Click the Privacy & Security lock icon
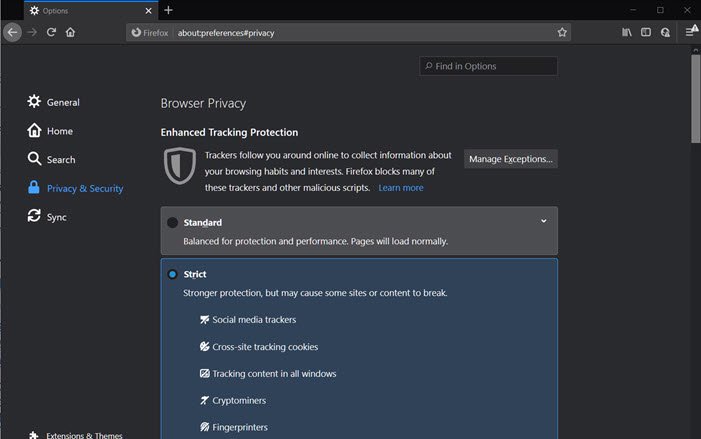This screenshot has width=701, height=439. pos(34,187)
